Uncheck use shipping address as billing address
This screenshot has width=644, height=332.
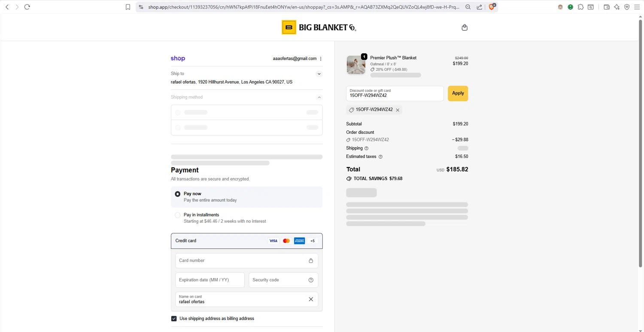174,319
